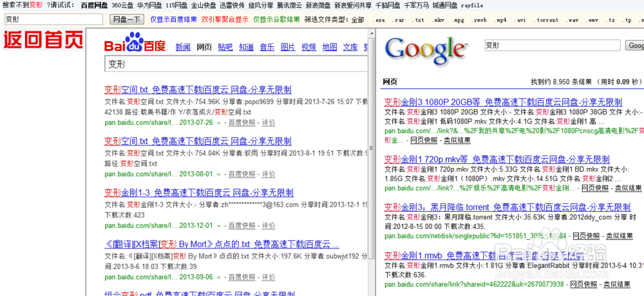Viewport: 644px width, 296px height.
Task: Click the top search box containing 变形
Action: point(53,19)
